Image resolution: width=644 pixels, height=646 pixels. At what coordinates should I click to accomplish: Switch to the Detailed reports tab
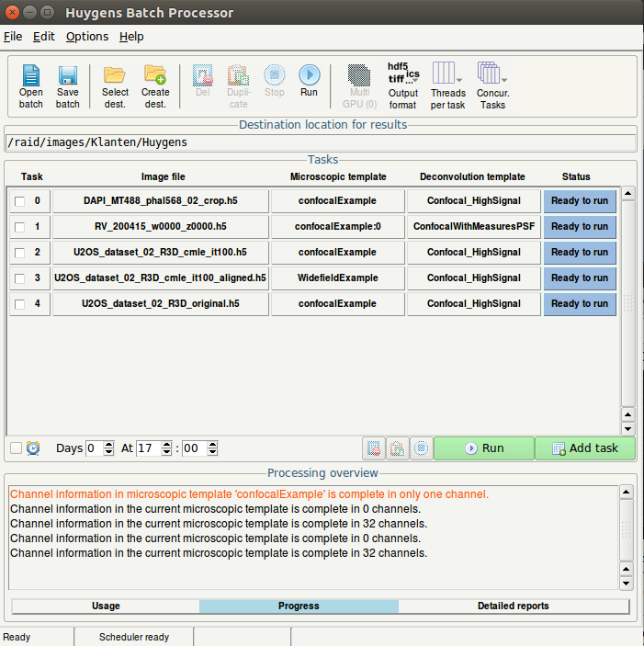513,606
